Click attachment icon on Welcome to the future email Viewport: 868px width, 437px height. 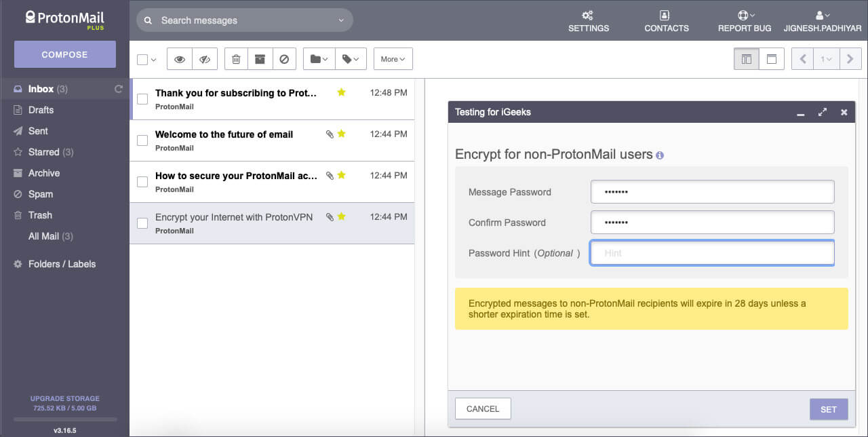[x=330, y=134]
